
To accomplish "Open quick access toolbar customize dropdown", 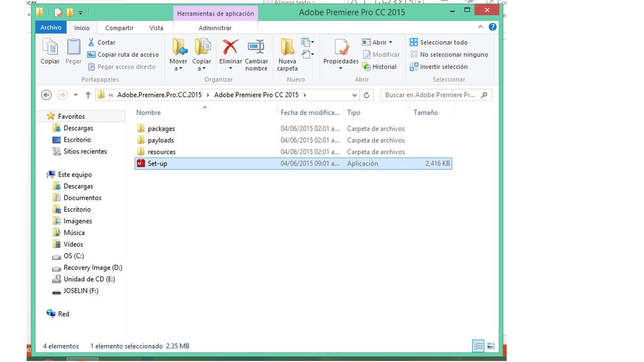I will point(80,12).
